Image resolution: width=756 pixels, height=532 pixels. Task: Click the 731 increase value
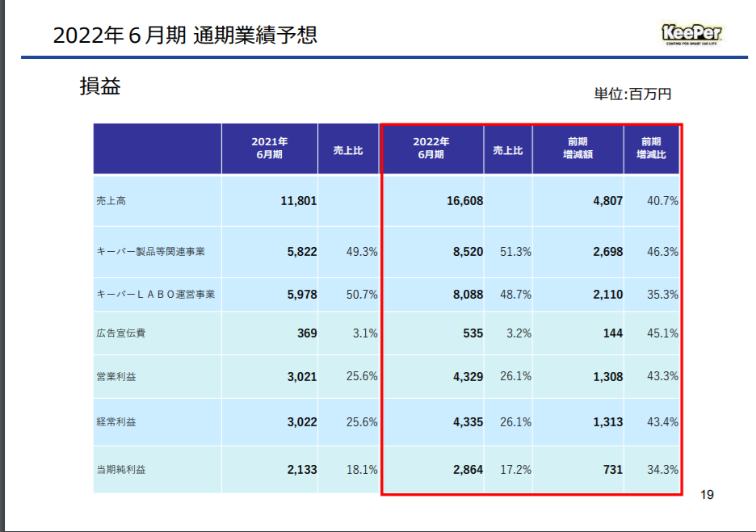pos(613,469)
